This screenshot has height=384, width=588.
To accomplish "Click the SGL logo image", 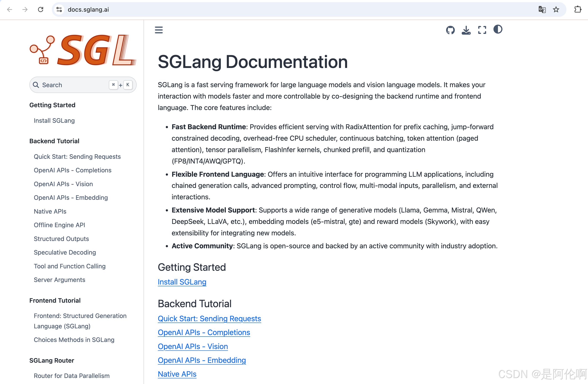I will click(83, 50).
